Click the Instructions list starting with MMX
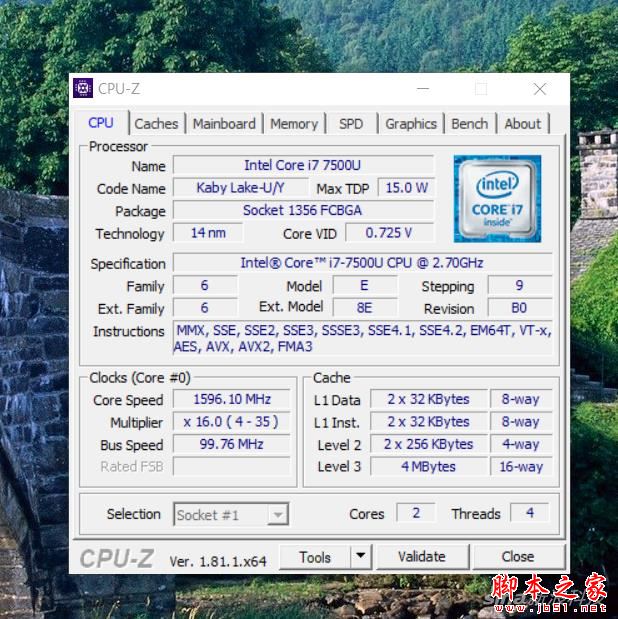 click(x=363, y=338)
